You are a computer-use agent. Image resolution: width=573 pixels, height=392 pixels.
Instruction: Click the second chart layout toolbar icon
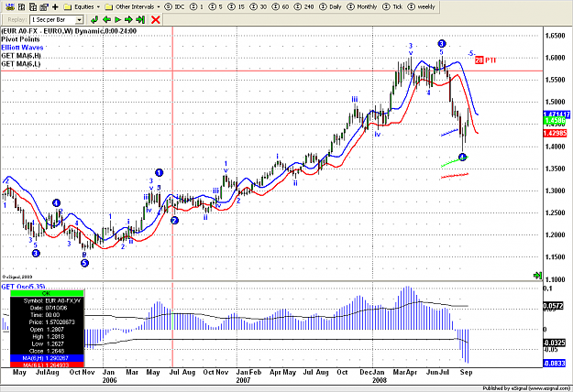[22, 6]
